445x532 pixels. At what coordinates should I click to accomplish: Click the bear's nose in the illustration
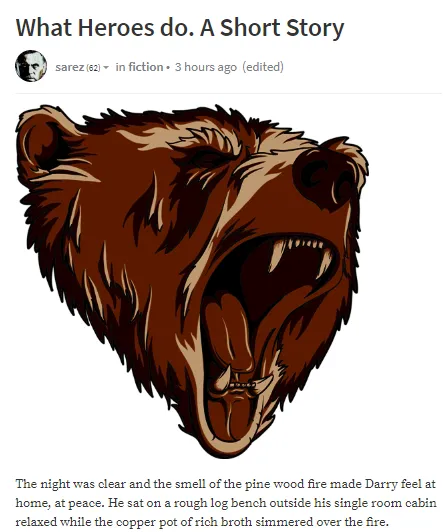coord(324,178)
